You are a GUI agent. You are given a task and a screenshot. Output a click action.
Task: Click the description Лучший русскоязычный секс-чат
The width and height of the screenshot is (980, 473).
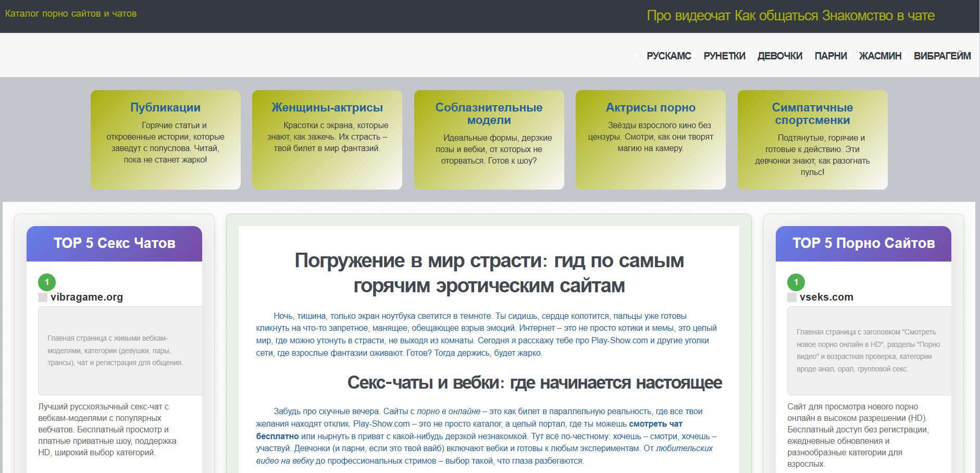107,429
